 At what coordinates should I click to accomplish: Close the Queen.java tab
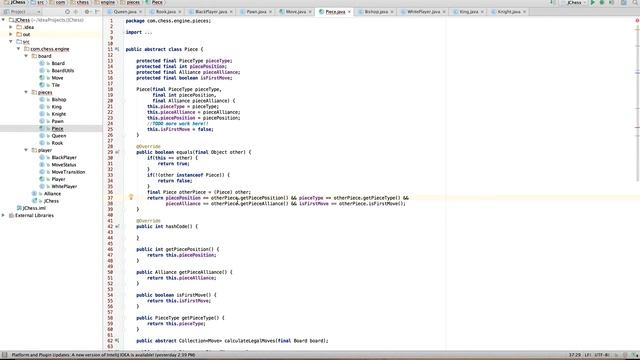pyautogui.click(x=140, y=12)
